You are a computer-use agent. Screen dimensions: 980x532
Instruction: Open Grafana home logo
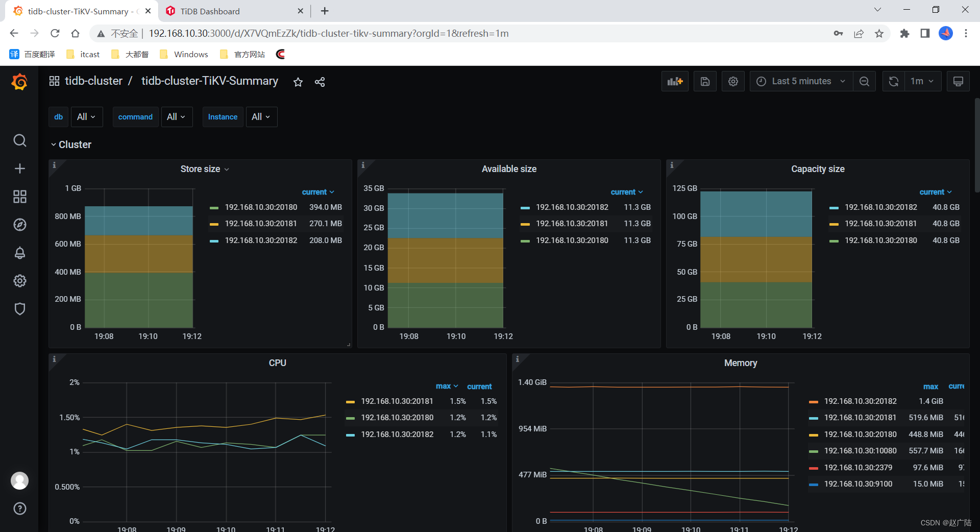pyautogui.click(x=19, y=82)
